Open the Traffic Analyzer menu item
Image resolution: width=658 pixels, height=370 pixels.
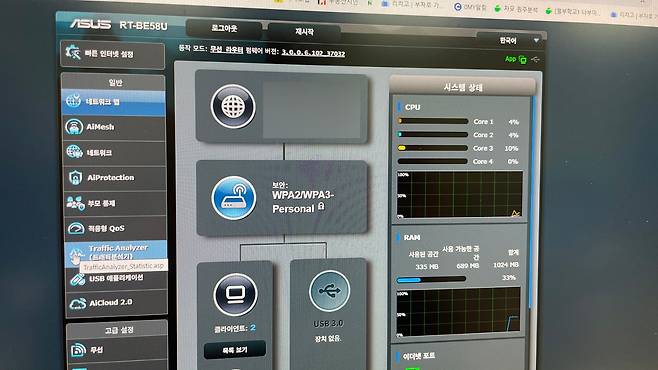tap(116, 253)
